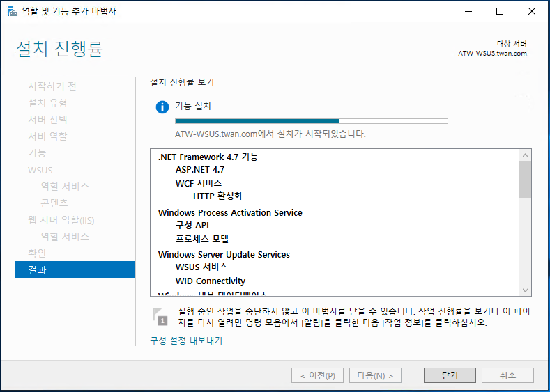
Task: Select the 웹 서버 역할(IIS) step
Action: [61, 220]
